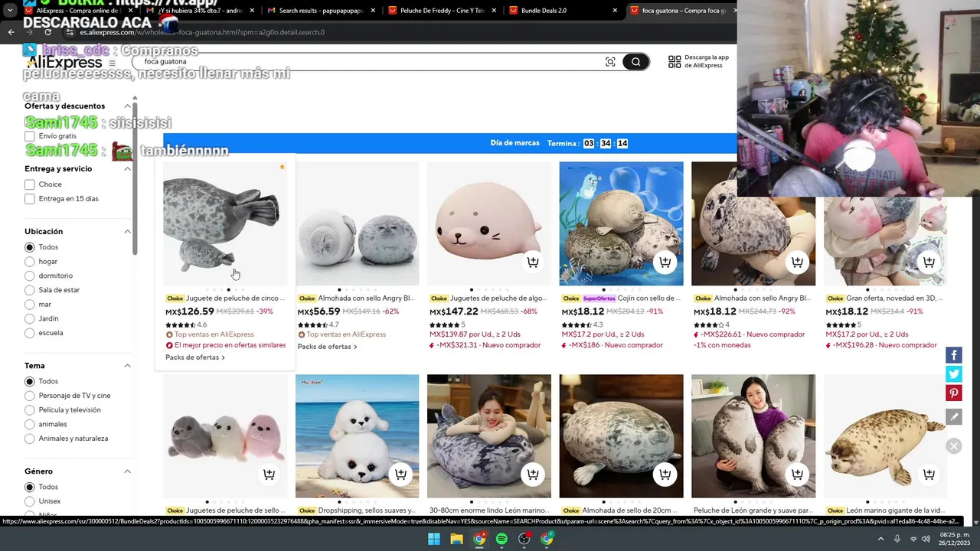Open File Explorer from taskbar
This screenshot has width=980, height=551.
coord(456,539)
